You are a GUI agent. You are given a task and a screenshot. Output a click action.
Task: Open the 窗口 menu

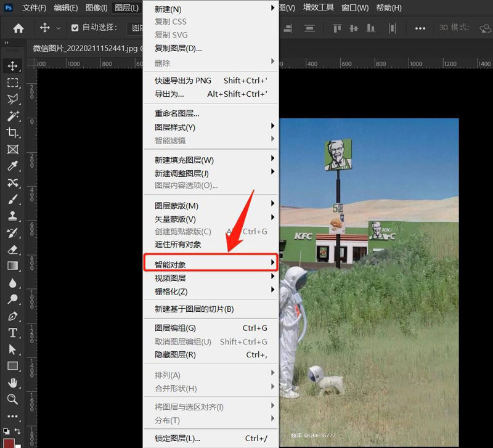click(x=354, y=8)
